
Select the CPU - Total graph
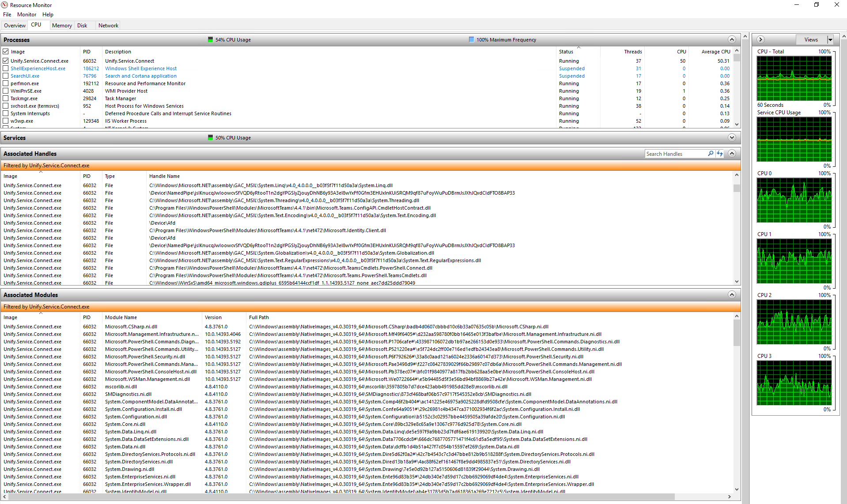click(794, 79)
